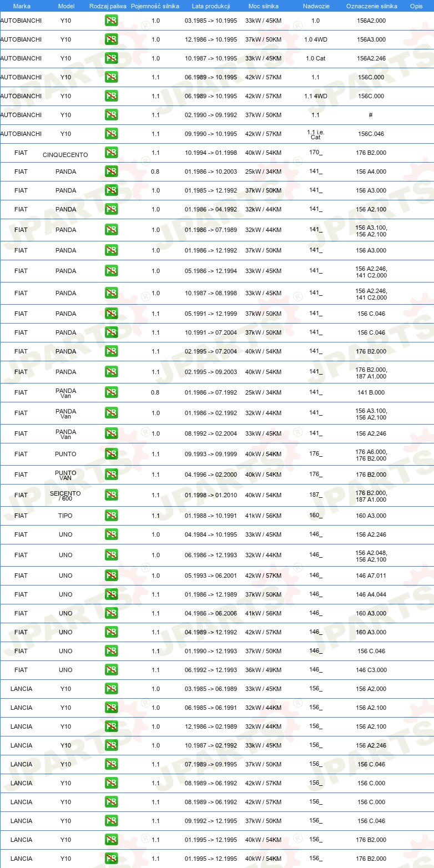Image resolution: width=434 pixels, height=868 pixels.
Task: Click fuel icon in Autobianchi 1.1 4WD row
Action: tap(111, 96)
